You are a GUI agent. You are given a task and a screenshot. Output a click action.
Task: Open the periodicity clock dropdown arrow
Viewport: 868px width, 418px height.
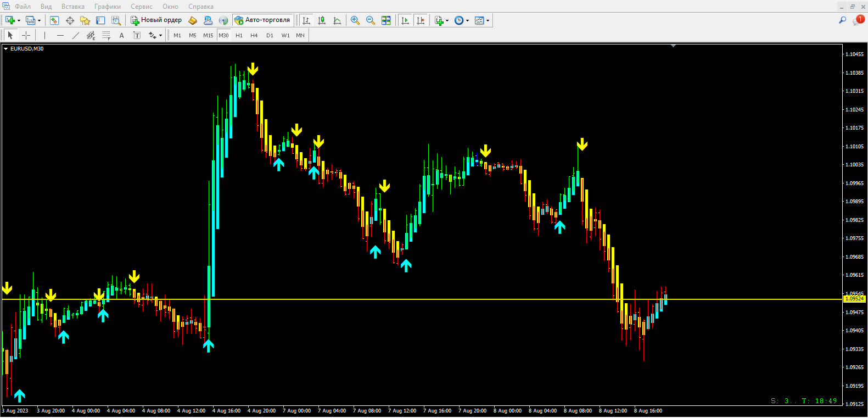point(468,21)
